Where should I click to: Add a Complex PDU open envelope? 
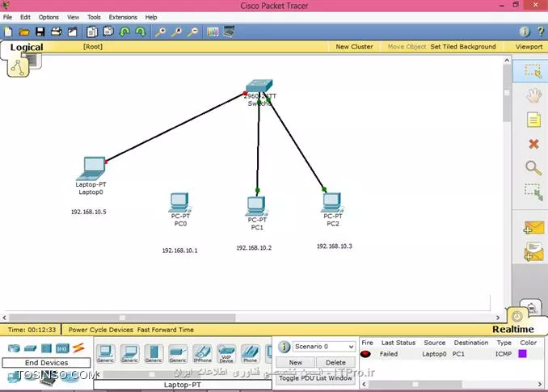(533, 252)
